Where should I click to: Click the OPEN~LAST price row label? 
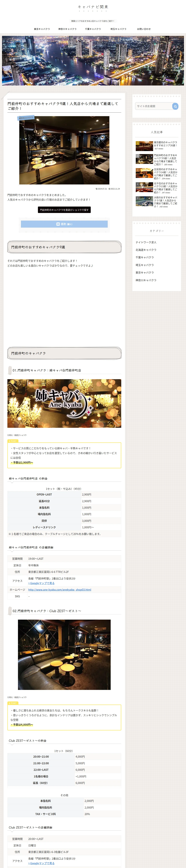(x=44, y=495)
